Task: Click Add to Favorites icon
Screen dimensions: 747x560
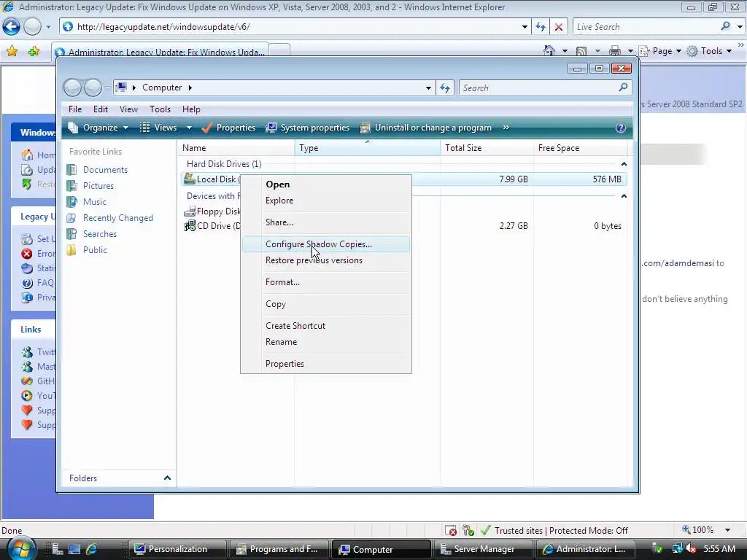Action: 34,52
